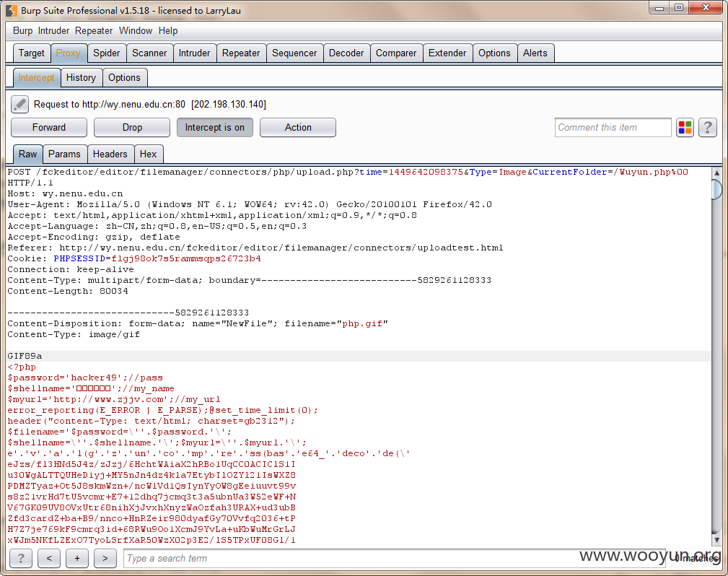Click the Referer header line
The height and width of the screenshot is (576, 728).
(255, 248)
